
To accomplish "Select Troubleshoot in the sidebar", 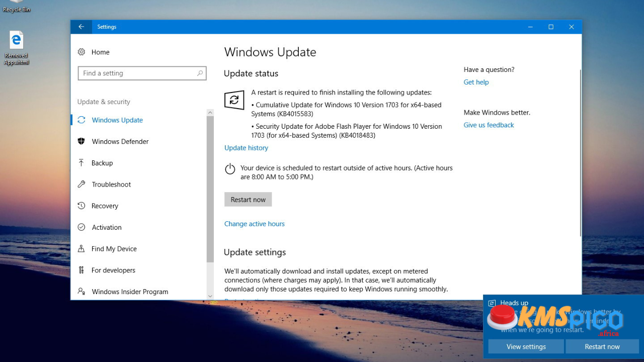I will click(x=111, y=184).
